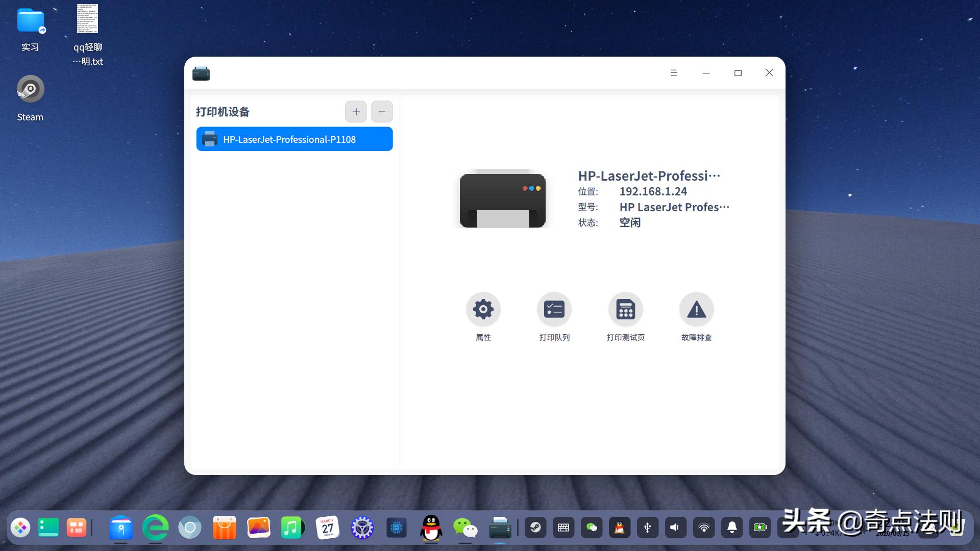Image resolution: width=980 pixels, height=551 pixels.
Task: Print a test page
Action: [x=625, y=309]
